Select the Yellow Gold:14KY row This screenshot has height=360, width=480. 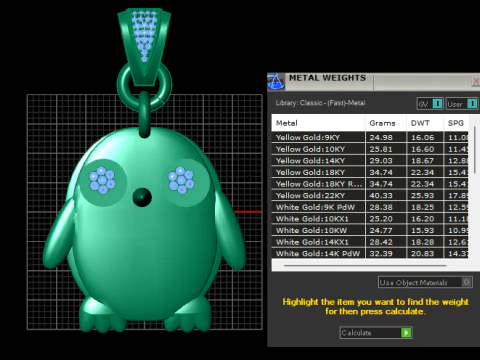[x=370, y=161]
